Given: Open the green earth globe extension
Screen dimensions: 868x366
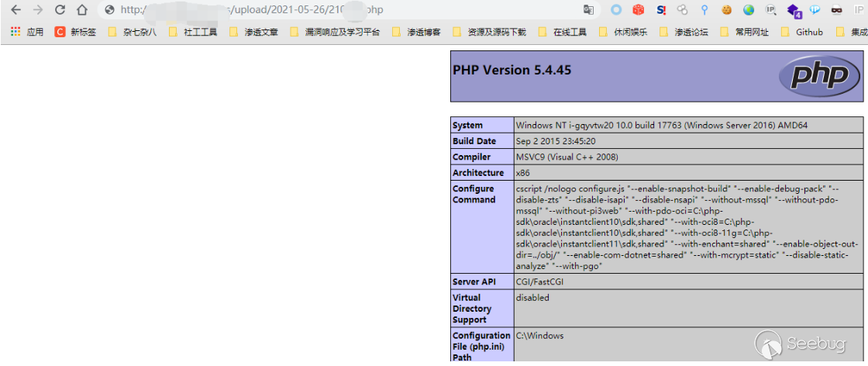Looking at the screenshot, I should (749, 10).
